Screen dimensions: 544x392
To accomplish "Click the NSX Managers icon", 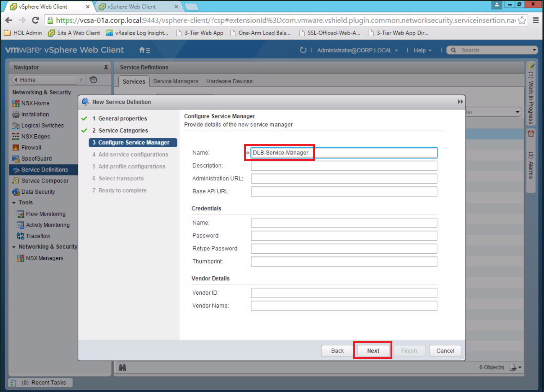I will 20,258.
